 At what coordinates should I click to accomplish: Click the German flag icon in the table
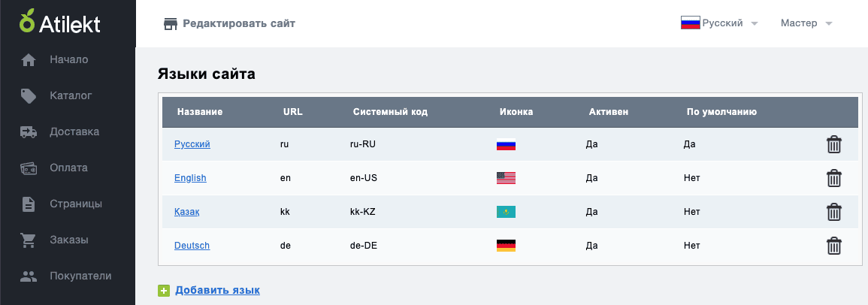click(506, 246)
